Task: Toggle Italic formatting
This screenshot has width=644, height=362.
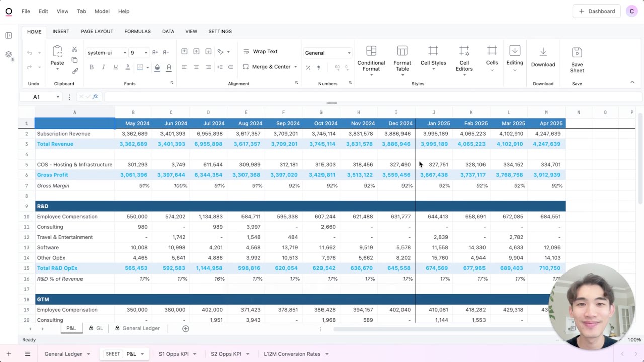Action: click(103, 67)
